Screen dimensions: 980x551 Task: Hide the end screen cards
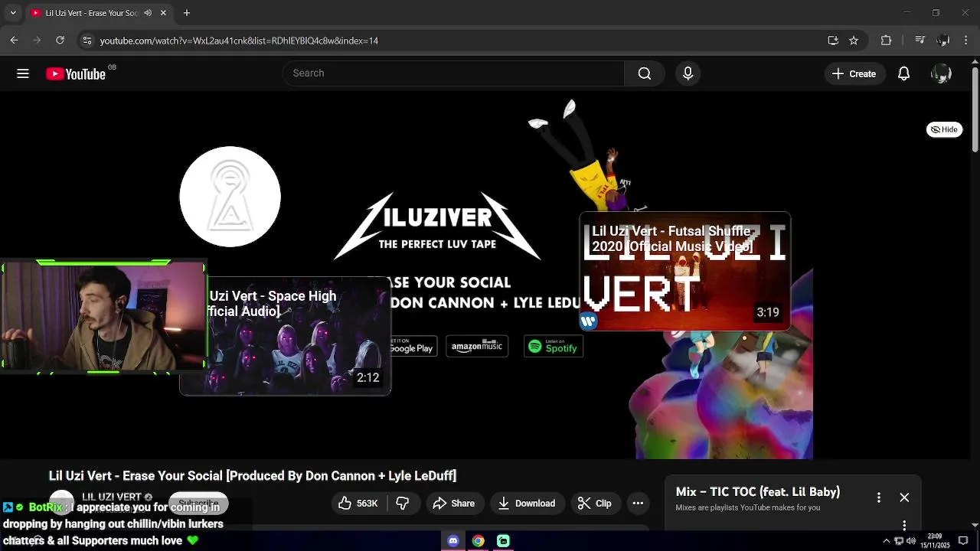(944, 129)
